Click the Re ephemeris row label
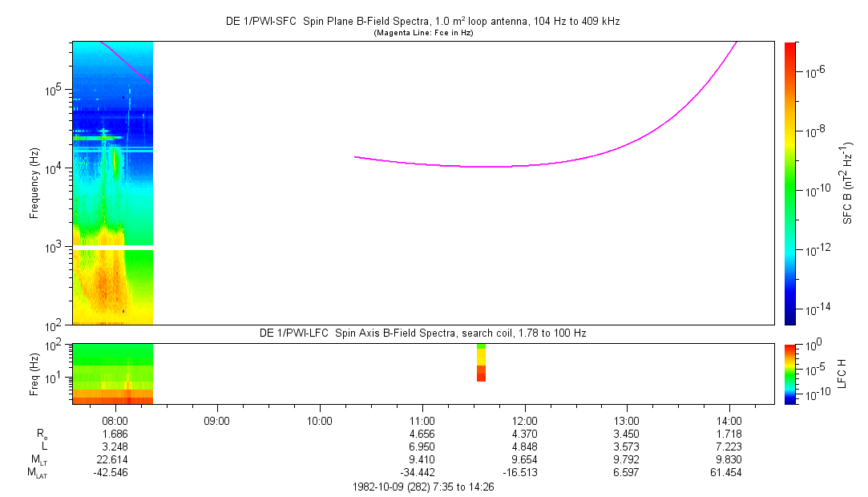The width and height of the screenshot is (868, 497). tap(42, 435)
